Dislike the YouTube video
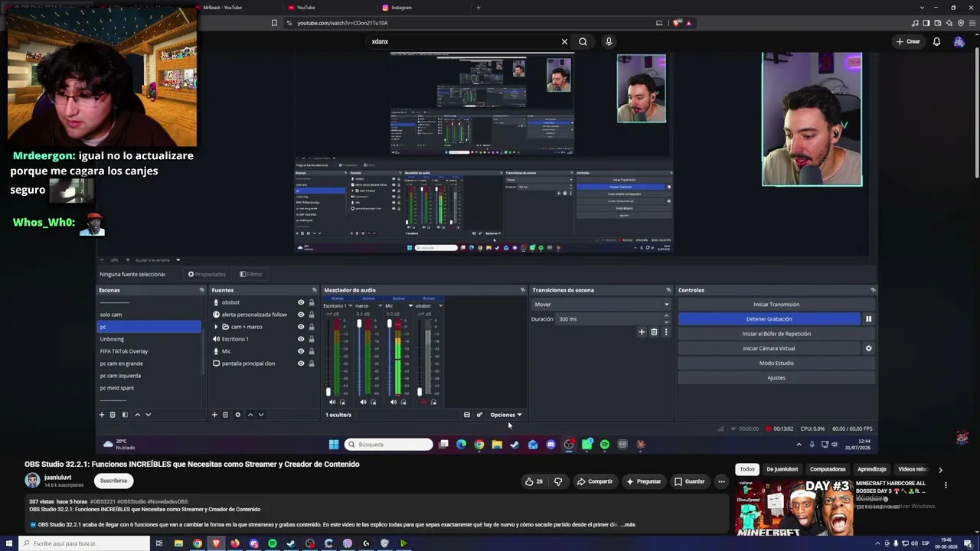This screenshot has height=551, width=980. (558, 481)
